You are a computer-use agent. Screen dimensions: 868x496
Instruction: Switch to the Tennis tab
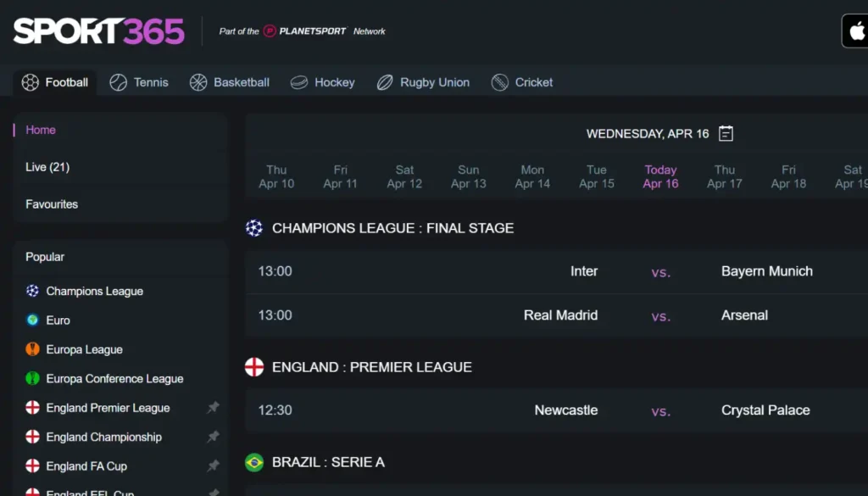click(139, 82)
